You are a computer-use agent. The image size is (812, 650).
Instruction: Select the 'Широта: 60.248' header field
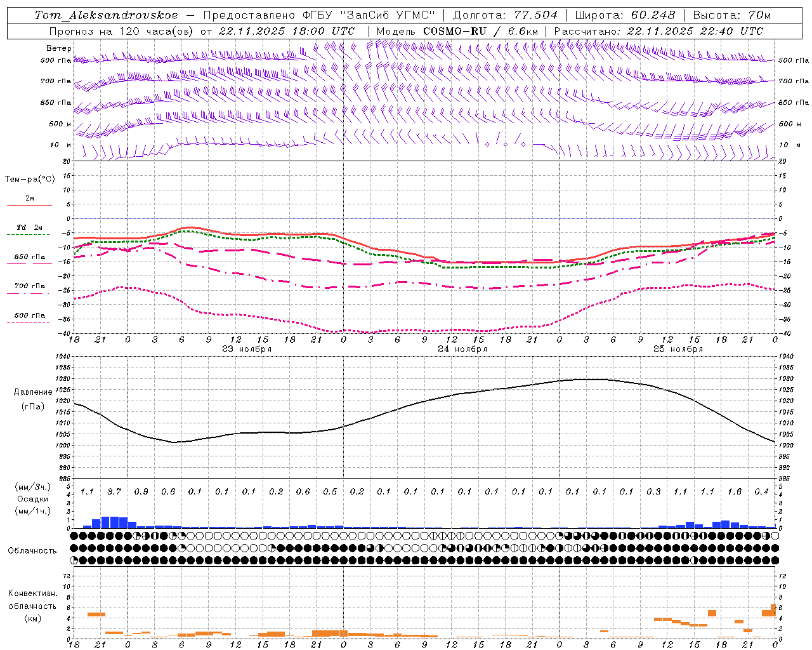625,15
